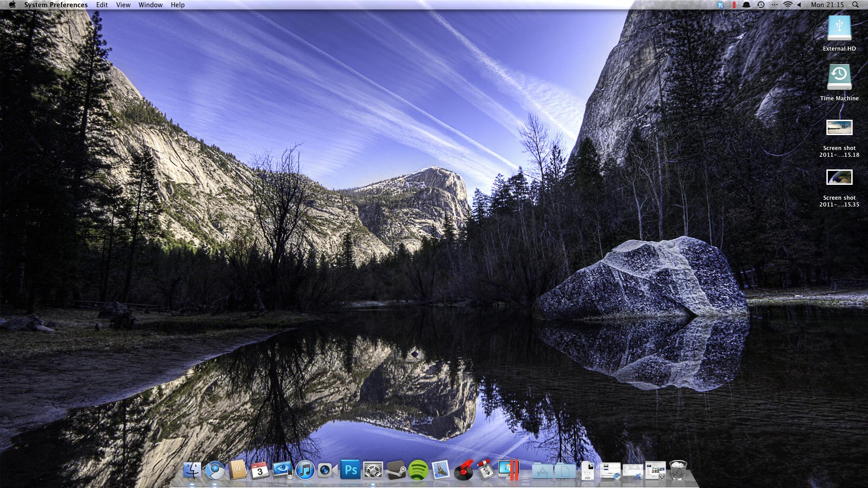Screen dimensions: 868x488
Task: Open the Window menu
Action: coord(150,5)
